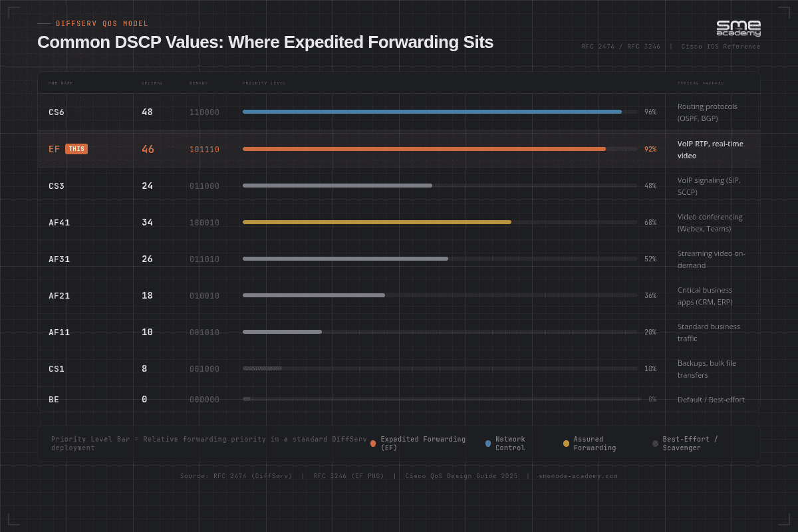Viewport: 798px width, 532px height.
Task: Open smenode-academy.com footer link
Action: pos(578,476)
